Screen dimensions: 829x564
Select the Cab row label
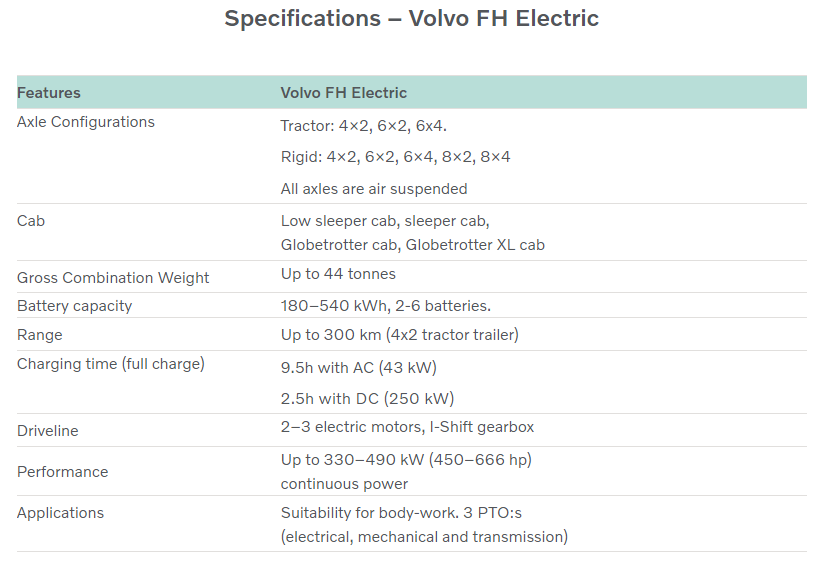tap(31, 221)
